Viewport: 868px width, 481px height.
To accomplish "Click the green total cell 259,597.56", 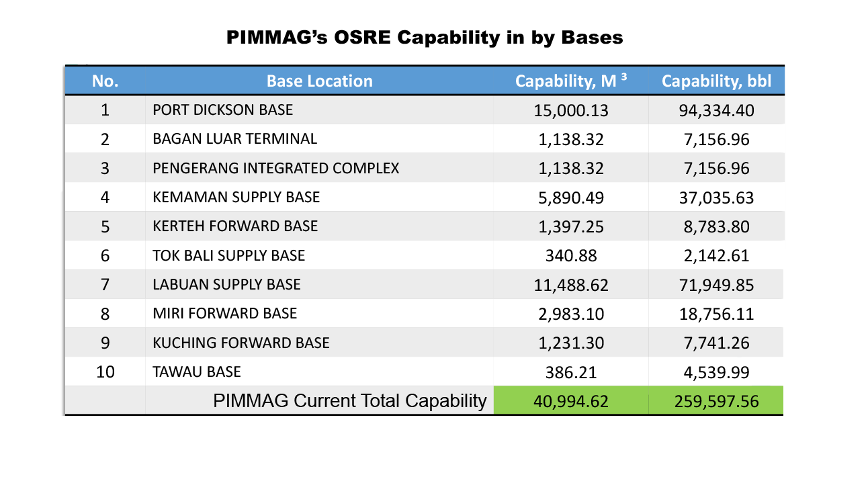I will 716,402.
